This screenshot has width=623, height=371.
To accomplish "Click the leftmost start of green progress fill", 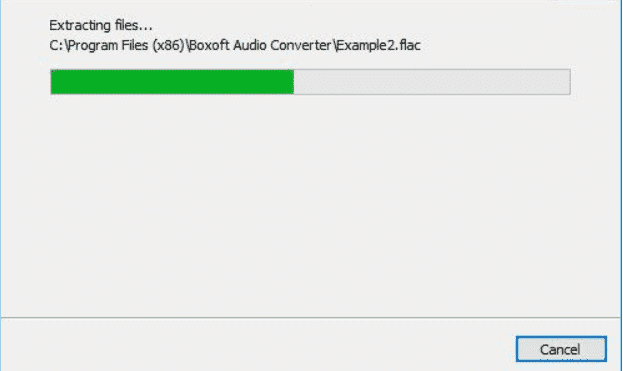I will (x=53, y=82).
